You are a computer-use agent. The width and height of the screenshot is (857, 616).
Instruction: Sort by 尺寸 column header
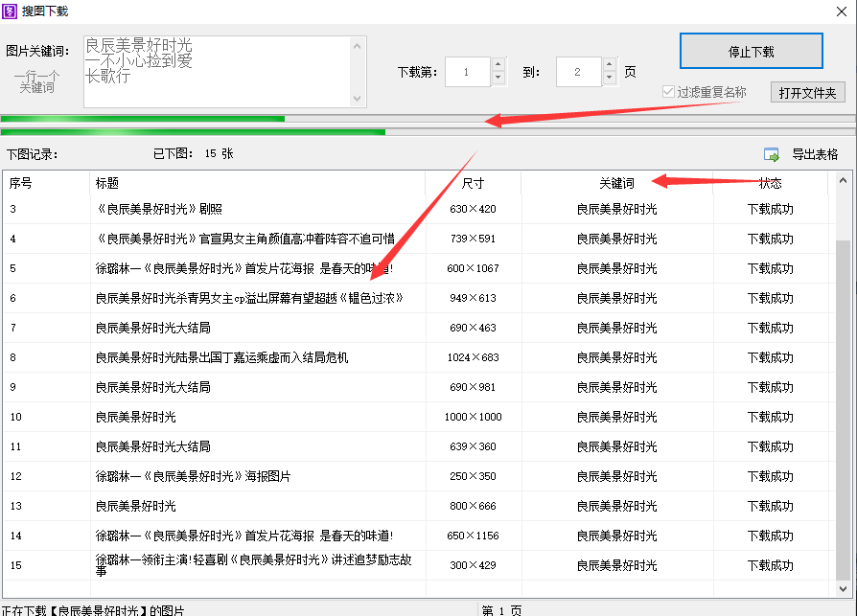pos(473,184)
